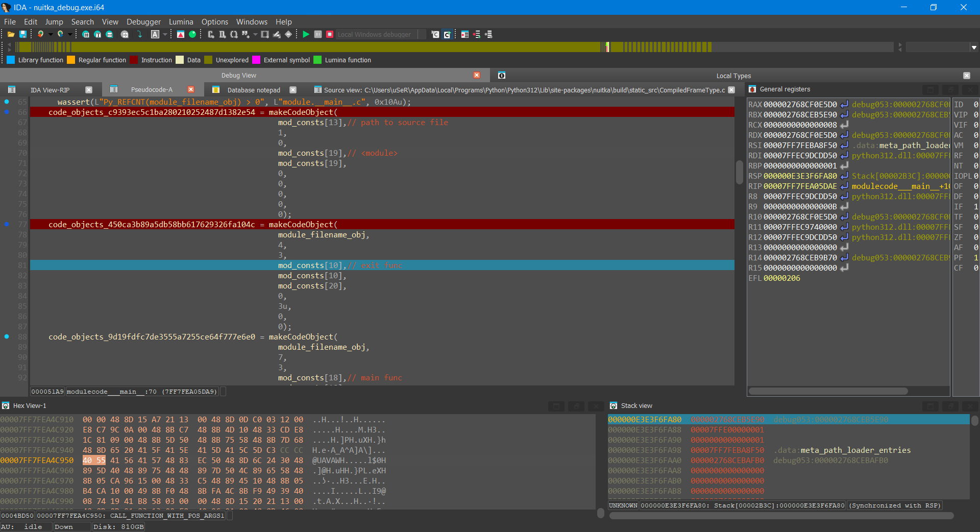This screenshot has width=980, height=532.
Task: Click the breakpoint list toolbar icon
Action: point(465,34)
